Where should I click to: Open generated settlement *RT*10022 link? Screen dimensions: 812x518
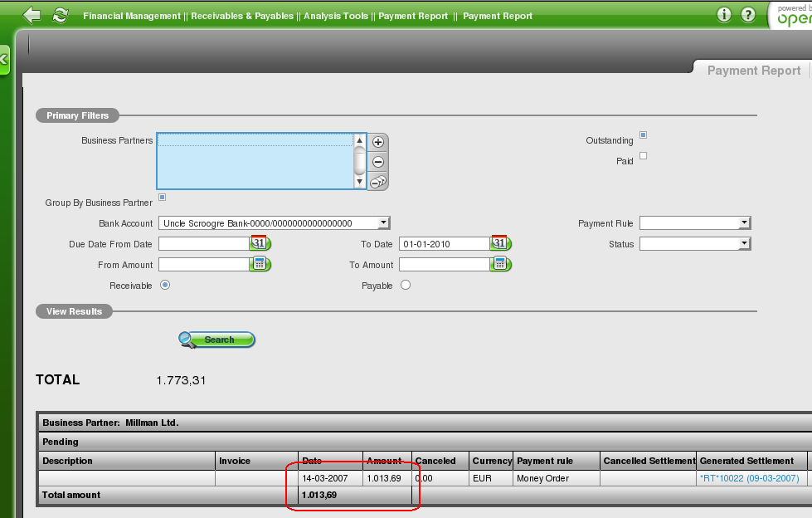749,478
